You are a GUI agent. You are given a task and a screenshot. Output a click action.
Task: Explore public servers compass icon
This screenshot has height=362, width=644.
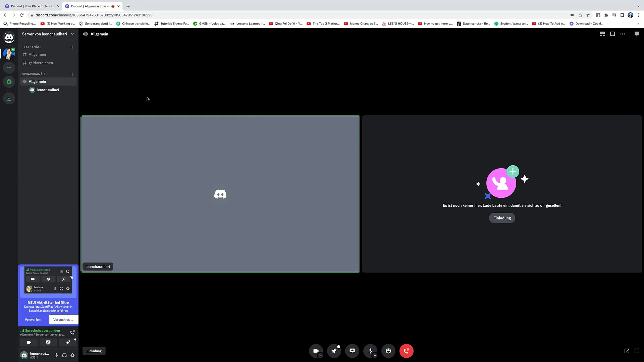[9, 82]
